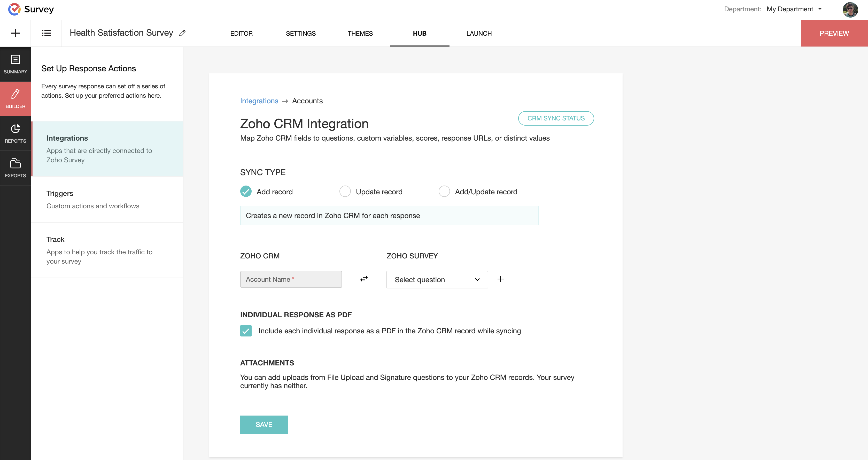Open the My Department dropdown

(794, 9)
